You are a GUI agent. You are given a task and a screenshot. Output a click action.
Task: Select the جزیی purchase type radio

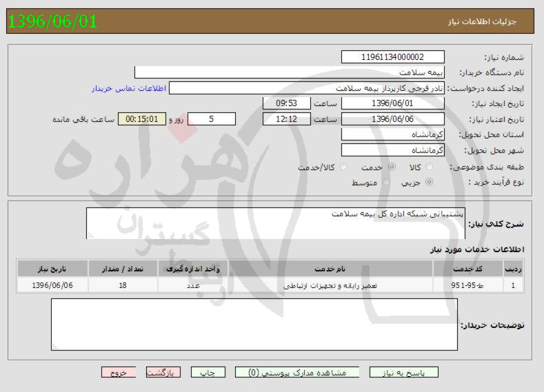[430, 182]
